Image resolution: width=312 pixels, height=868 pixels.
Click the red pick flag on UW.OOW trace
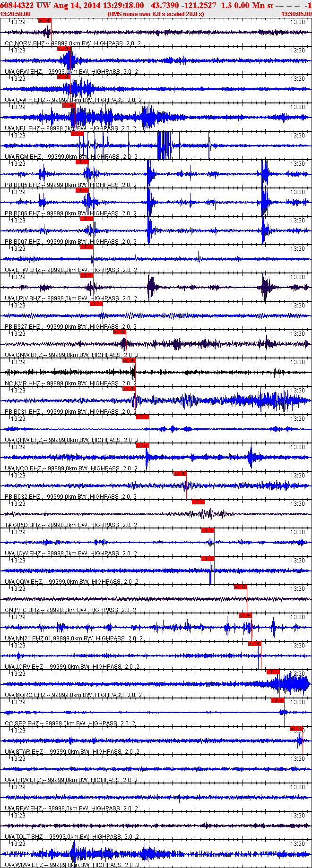tap(208, 559)
